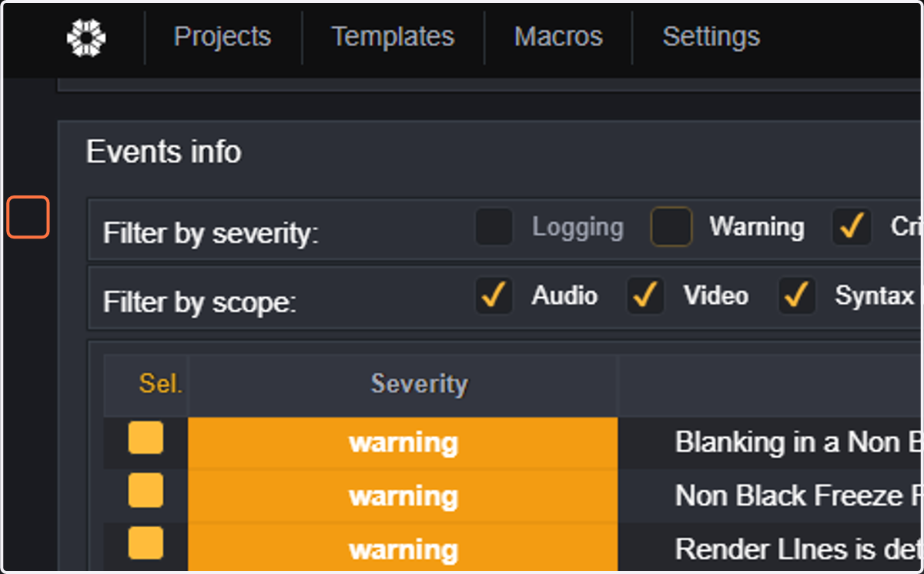The height and width of the screenshot is (574, 924).
Task: Select the Non Black Freeze event checkbox
Action: point(146,491)
